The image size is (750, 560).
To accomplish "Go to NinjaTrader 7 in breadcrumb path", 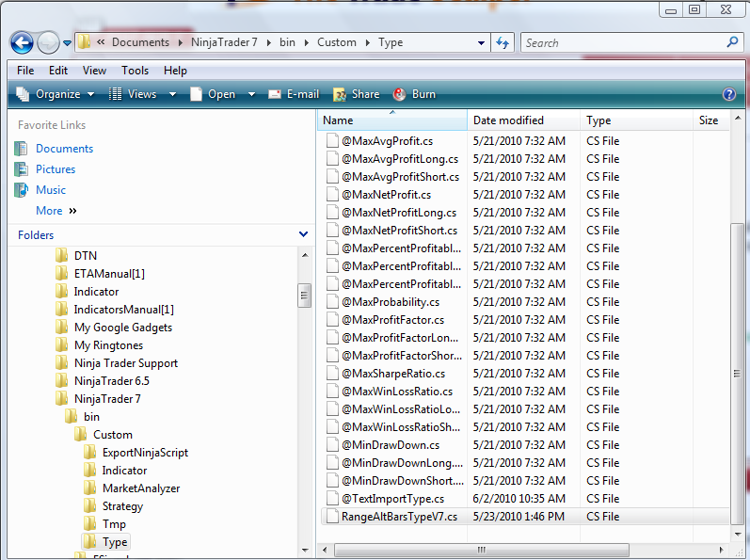I will pyautogui.click(x=224, y=42).
